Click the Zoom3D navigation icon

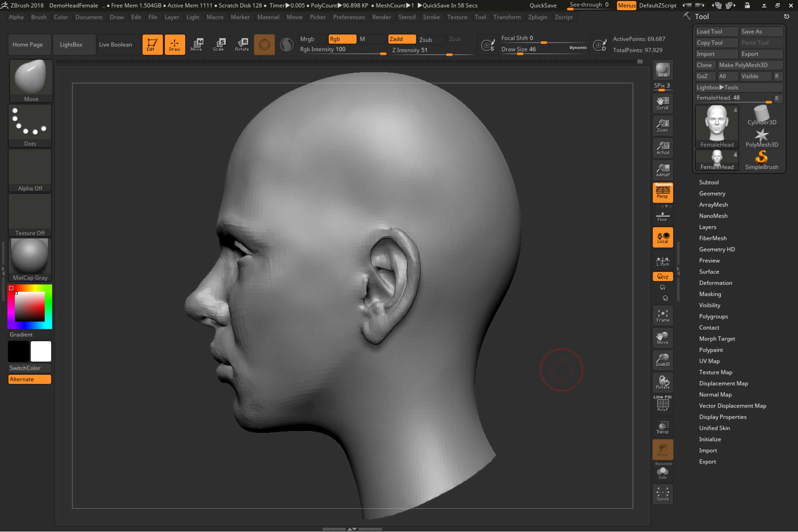point(663,360)
